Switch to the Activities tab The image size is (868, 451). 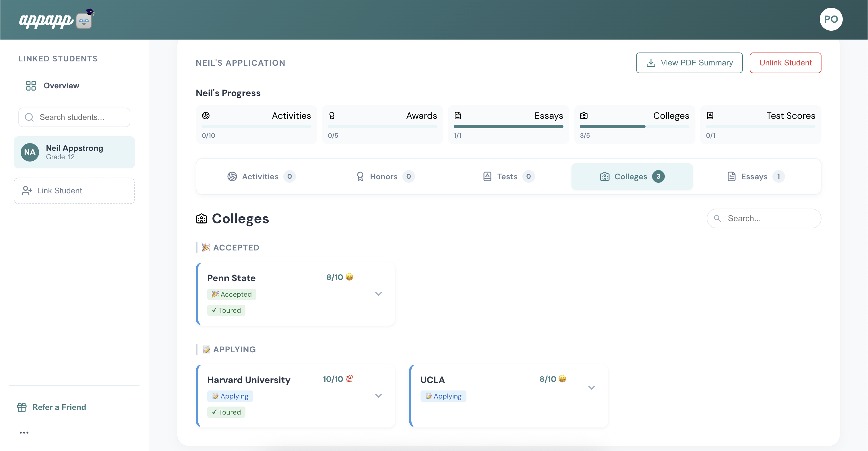pyautogui.click(x=261, y=176)
